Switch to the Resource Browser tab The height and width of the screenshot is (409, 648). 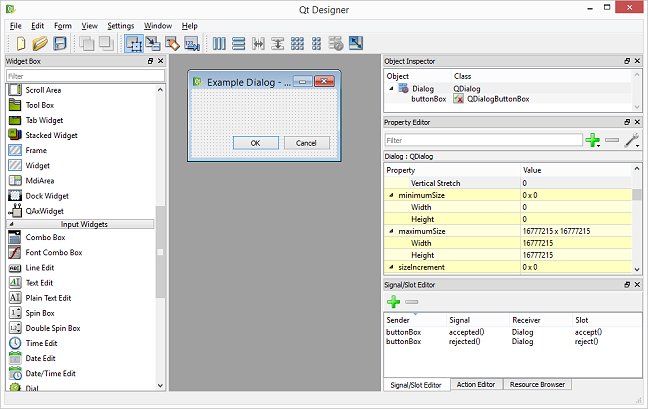click(537, 384)
